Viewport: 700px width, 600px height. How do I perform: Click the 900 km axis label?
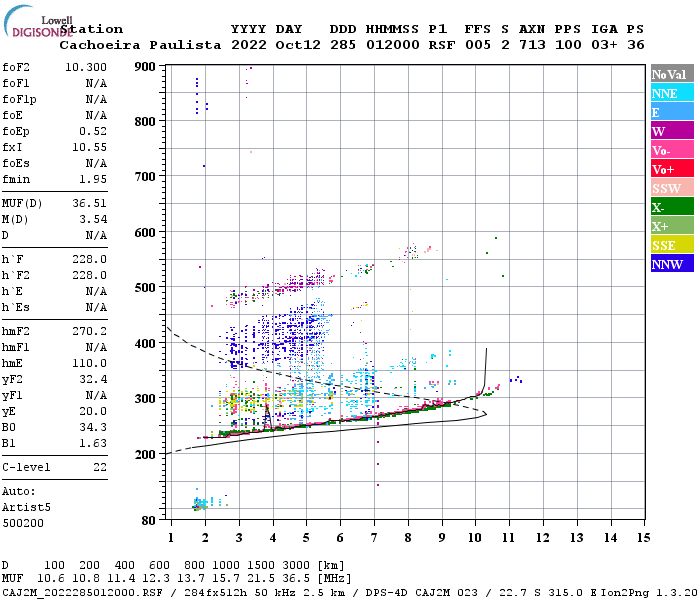click(145, 67)
